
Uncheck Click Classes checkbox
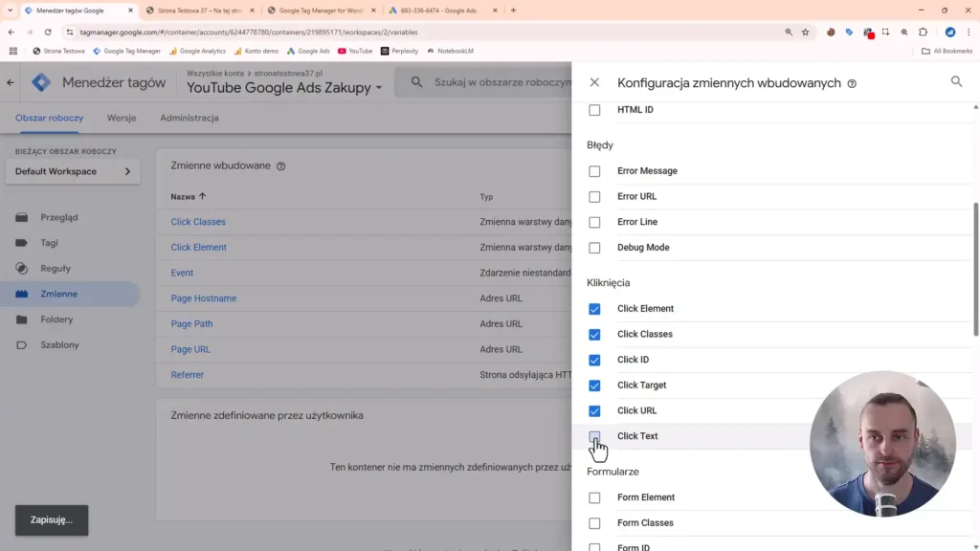tap(594, 335)
